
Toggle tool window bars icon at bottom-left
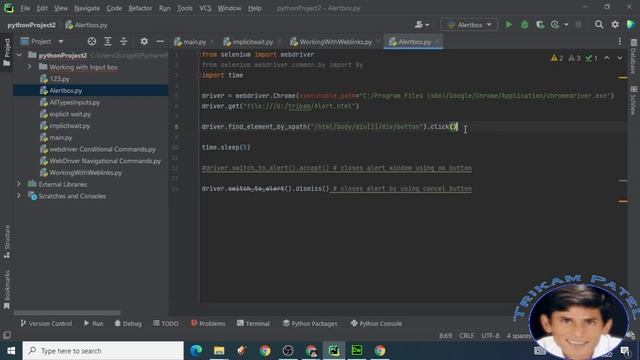(x=7, y=335)
